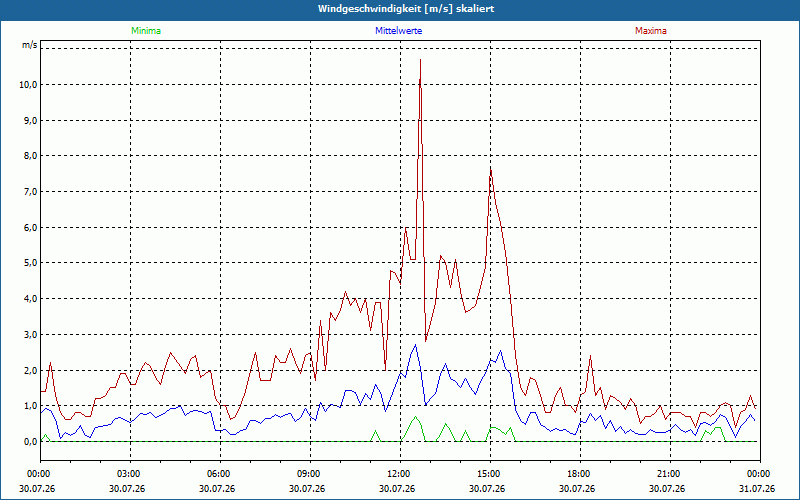Click the 9,0 y-axis label
The width and height of the screenshot is (800, 500).
(30, 120)
